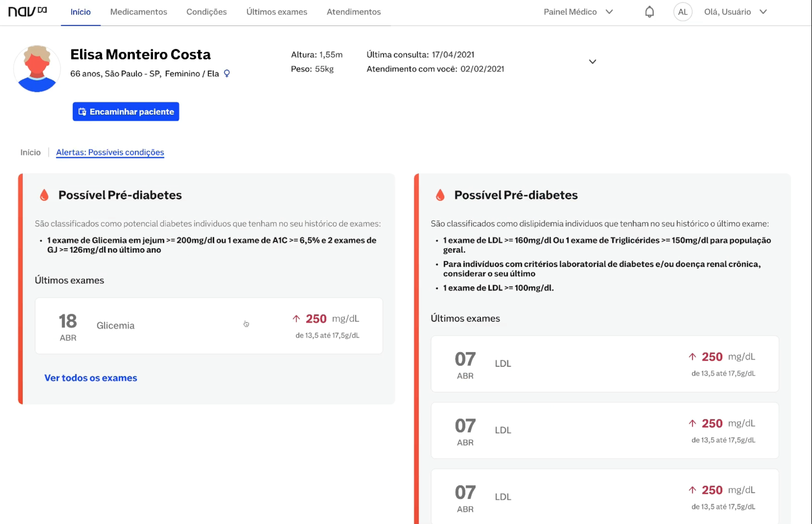Open the 18 ABR Glicemia exam card
The width and height of the screenshot is (812, 524).
[x=208, y=326]
